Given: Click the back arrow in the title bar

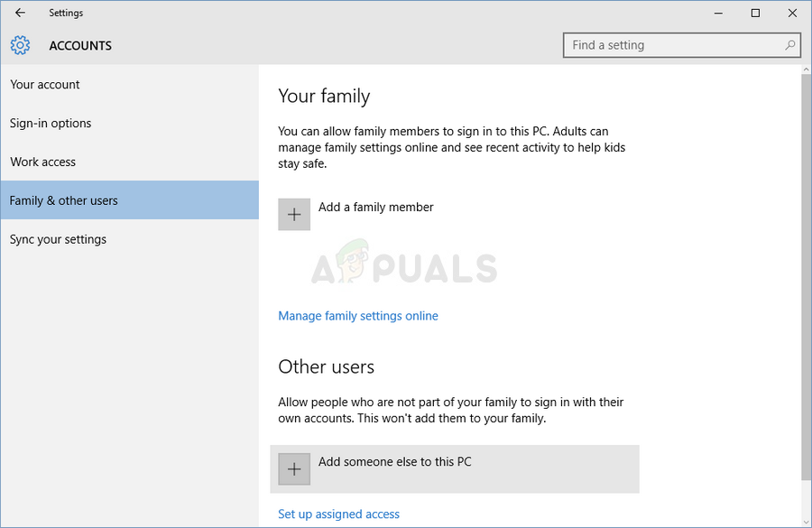Looking at the screenshot, I should pyautogui.click(x=20, y=13).
